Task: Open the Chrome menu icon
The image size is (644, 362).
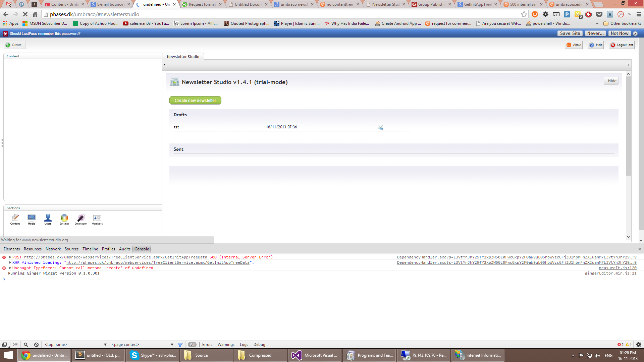Action: [639, 14]
